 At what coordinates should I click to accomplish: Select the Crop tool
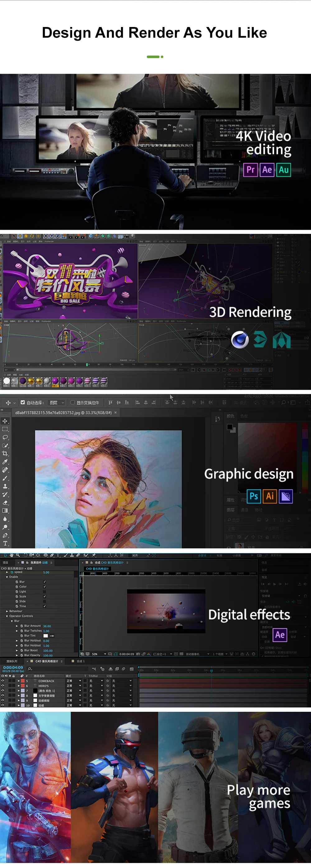5,453
